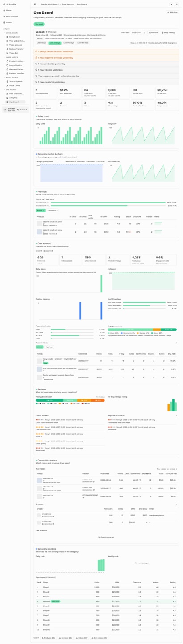Click the Vecardi row in Top shops
The width and height of the screenshot is (183, 644).
pyautogui.click(x=106, y=602)
